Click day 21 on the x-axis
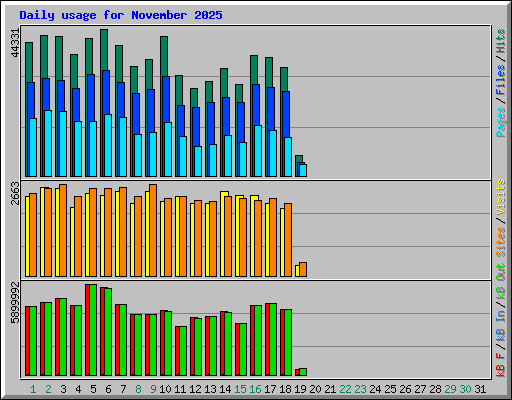This screenshot has height=400, width=512. [x=330, y=389]
